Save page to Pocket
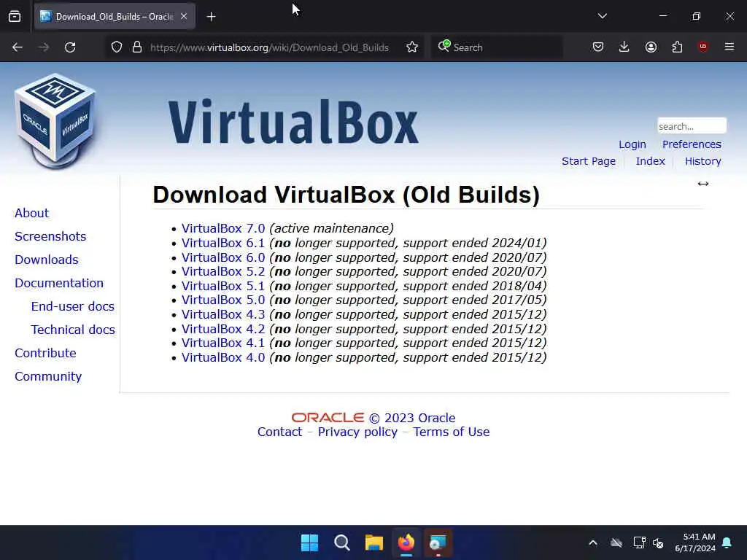The height and width of the screenshot is (560, 747). (598, 47)
